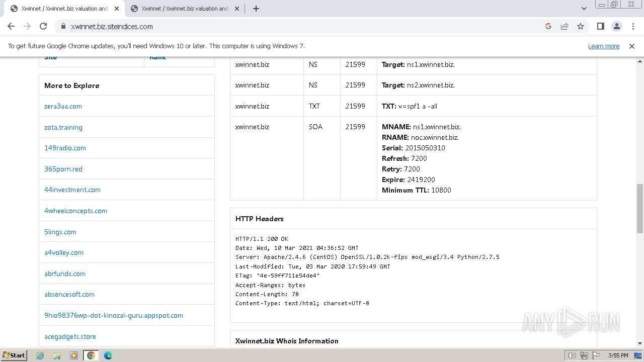Click the address bar URL field
This screenshot has height=362, width=644.
302,26
